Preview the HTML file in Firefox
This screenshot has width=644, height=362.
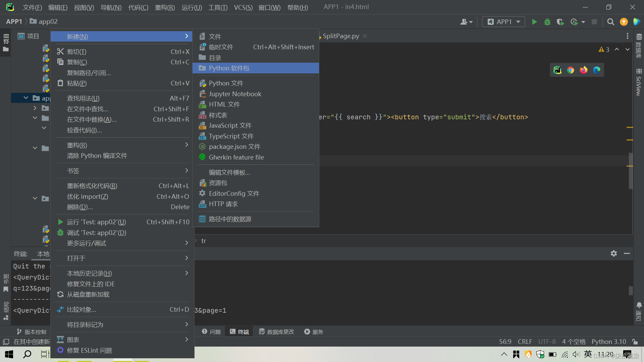click(x=584, y=70)
